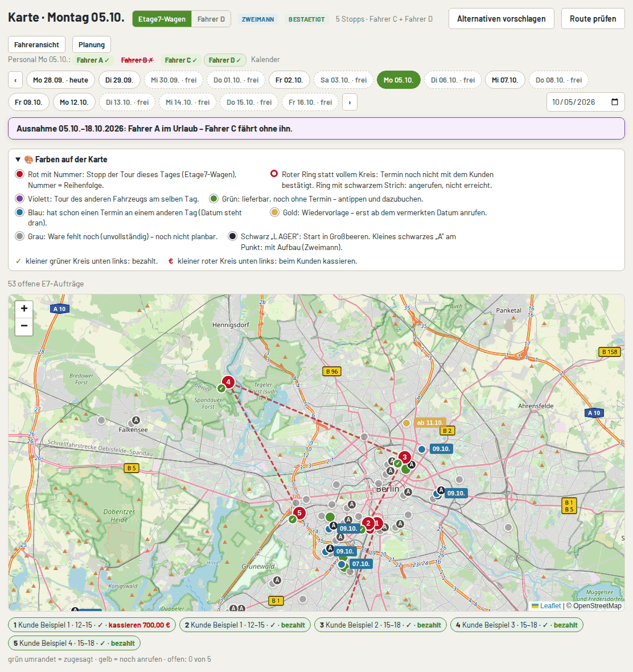Toggle Fahrer A staff chip
Image resolution: width=633 pixels, height=672 pixels.
pyautogui.click(x=93, y=60)
